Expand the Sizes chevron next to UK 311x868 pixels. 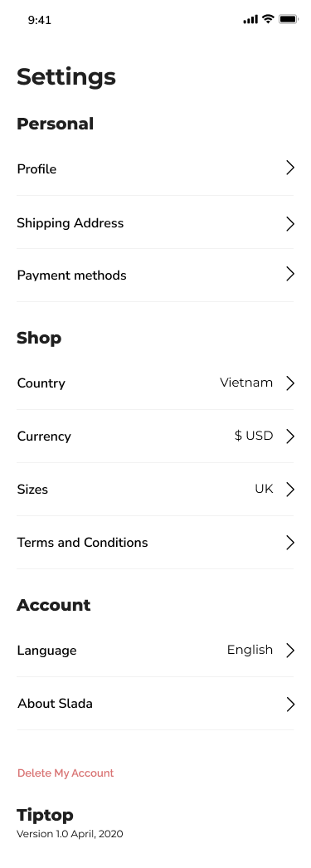pos(290,490)
